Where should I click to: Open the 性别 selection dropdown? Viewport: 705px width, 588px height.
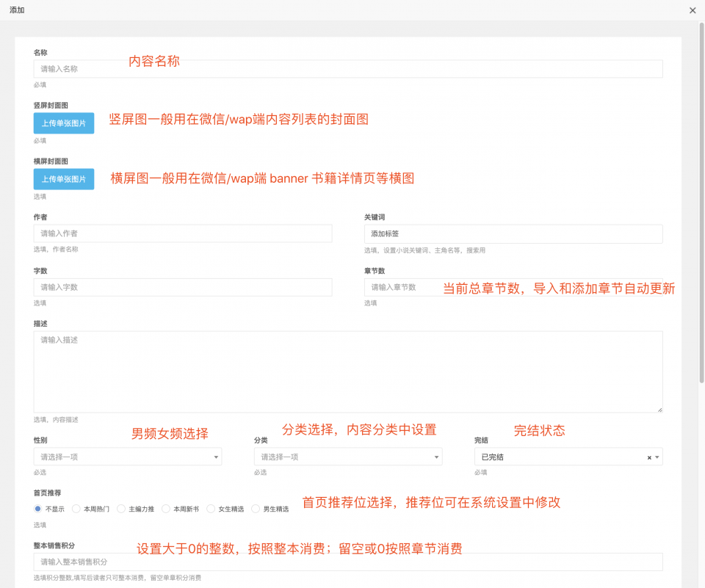127,457
